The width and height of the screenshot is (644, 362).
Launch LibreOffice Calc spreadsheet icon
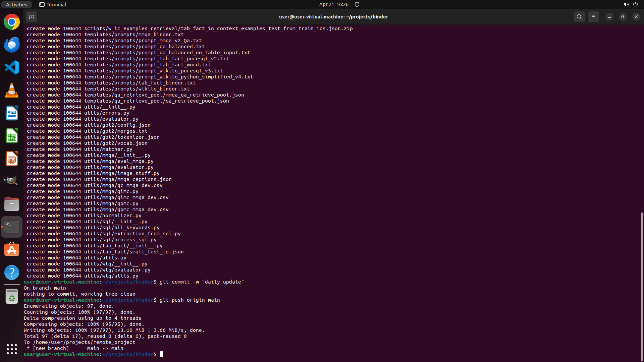point(12,136)
